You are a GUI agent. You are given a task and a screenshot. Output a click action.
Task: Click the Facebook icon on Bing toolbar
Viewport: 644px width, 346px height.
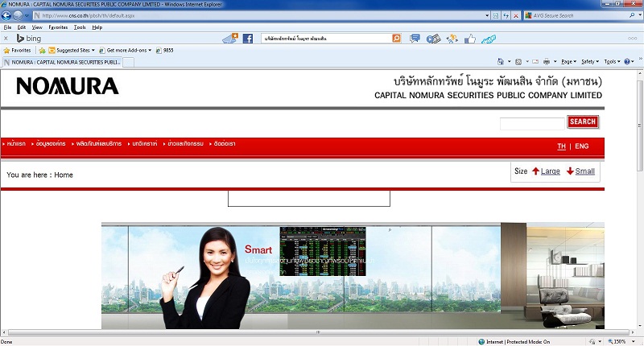[x=248, y=39]
